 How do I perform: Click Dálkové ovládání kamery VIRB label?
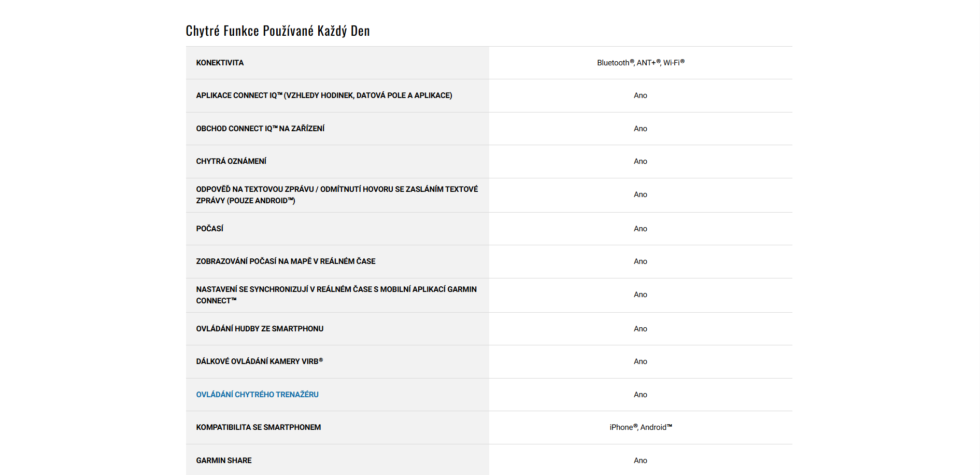(259, 361)
